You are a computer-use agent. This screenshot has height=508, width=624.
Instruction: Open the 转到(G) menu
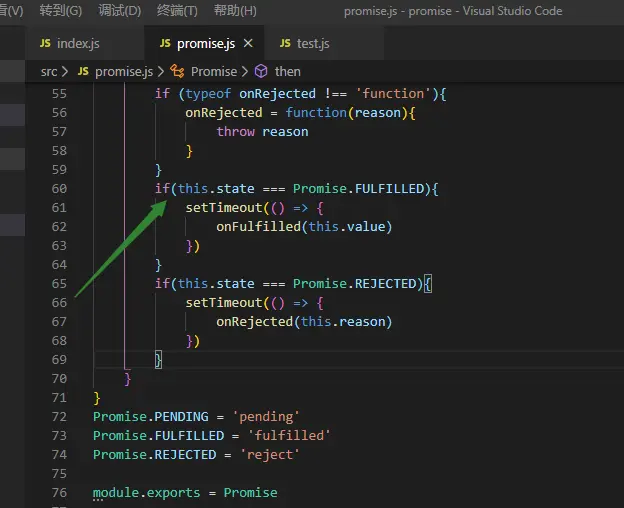click(x=60, y=11)
